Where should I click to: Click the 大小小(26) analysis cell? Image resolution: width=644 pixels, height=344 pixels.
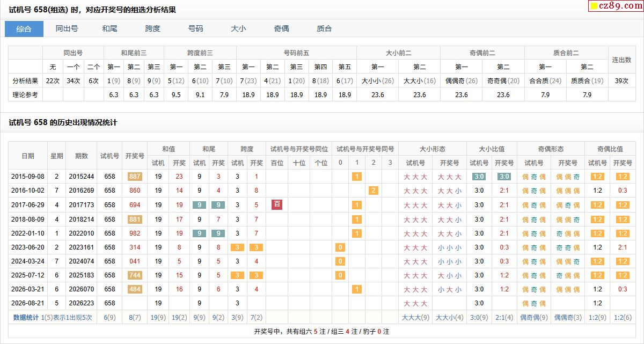coord(378,81)
